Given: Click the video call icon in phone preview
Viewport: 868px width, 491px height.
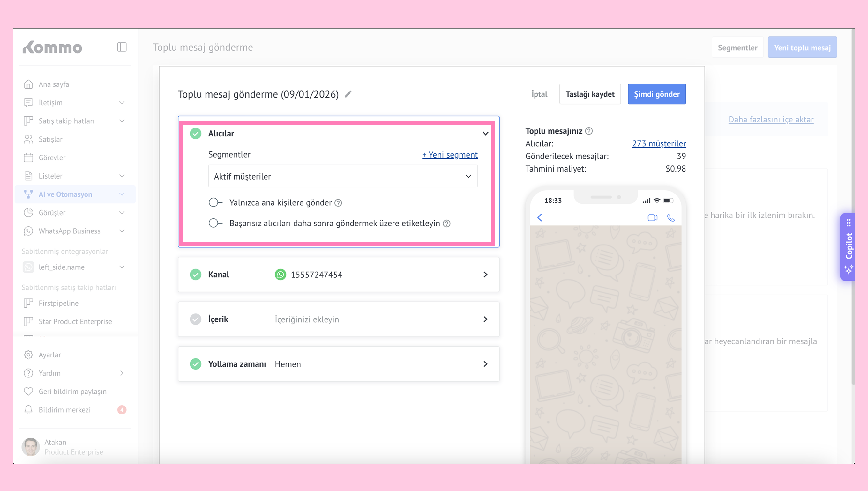Looking at the screenshot, I should coord(652,218).
